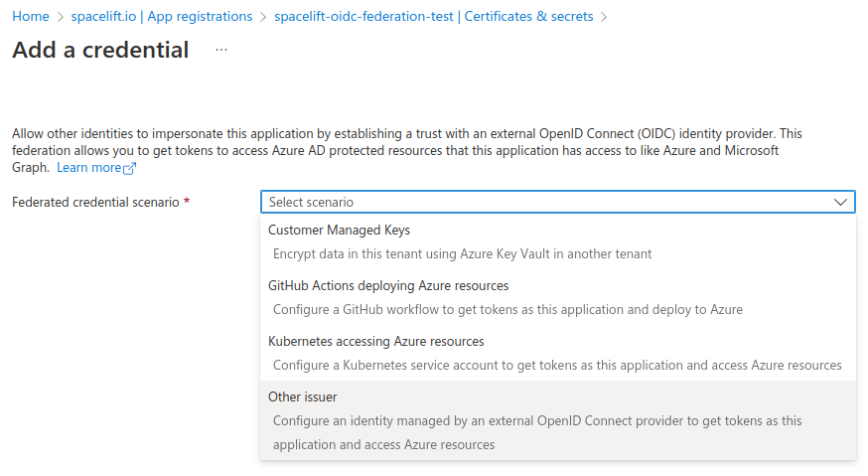This screenshot has width=868, height=476.
Task: Collapse the scenario list using the down chevron
Action: [x=841, y=202]
